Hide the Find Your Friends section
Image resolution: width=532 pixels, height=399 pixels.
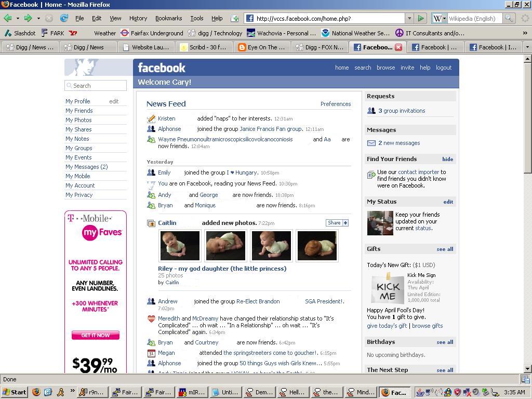coord(447,159)
